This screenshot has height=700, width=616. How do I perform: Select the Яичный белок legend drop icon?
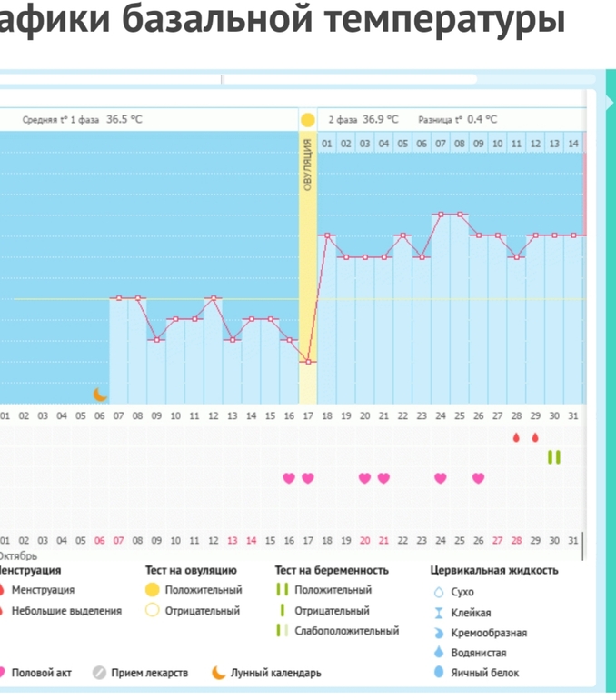[440, 673]
